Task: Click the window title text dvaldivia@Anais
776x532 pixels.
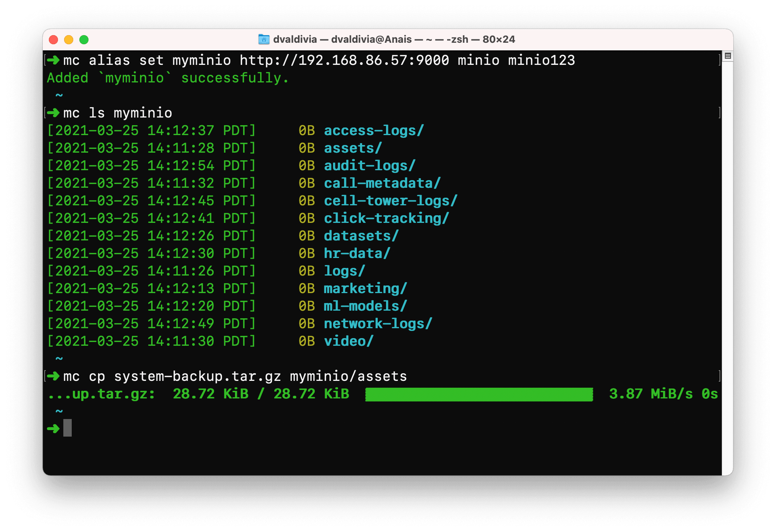Action: 371,39
